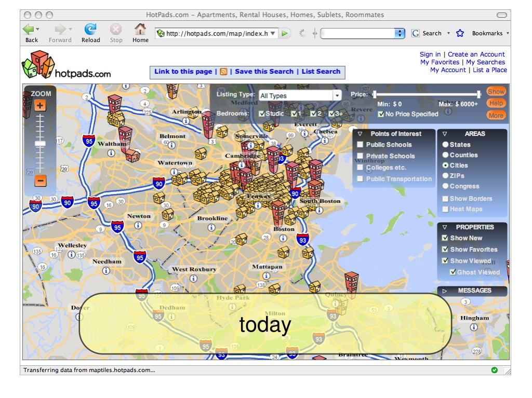Toggle the 3+ bedrooms checkbox
Image resolution: width=532 pixels, height=398 pixels.
point(332,114)
